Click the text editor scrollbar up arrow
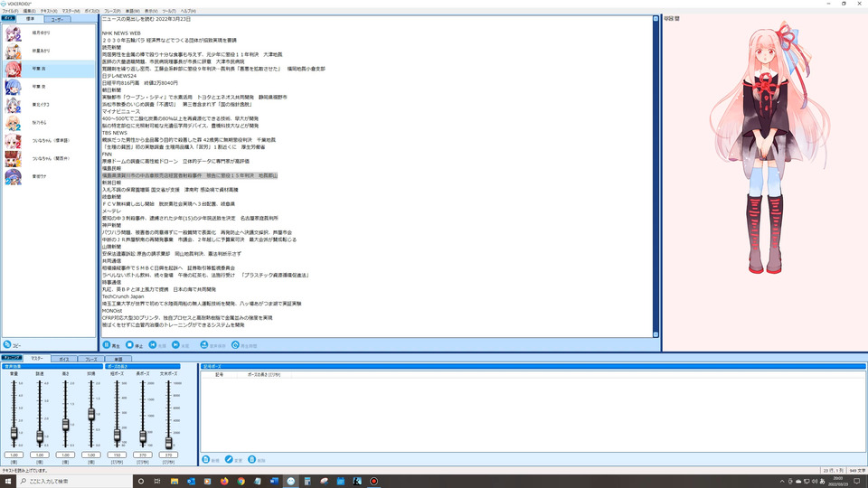Screen dimensions: 868x488 pyautogui.click(x=656, y=19)
